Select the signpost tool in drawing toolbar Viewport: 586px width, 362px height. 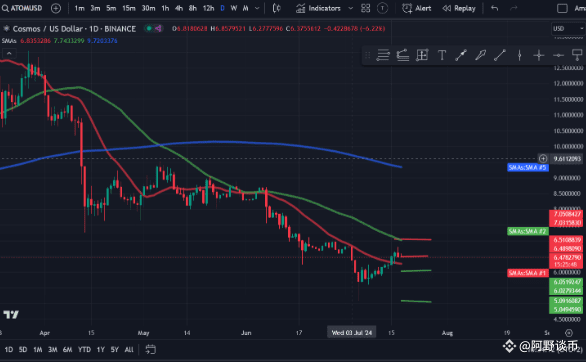click(578, 55)
